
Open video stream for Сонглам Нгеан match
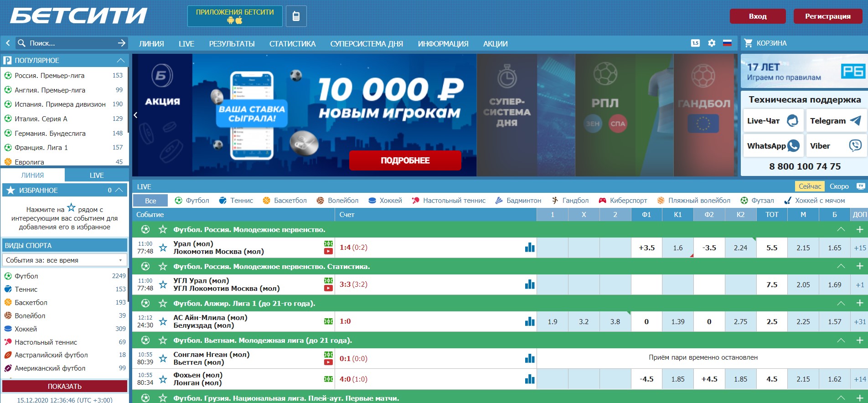point(328,362)
